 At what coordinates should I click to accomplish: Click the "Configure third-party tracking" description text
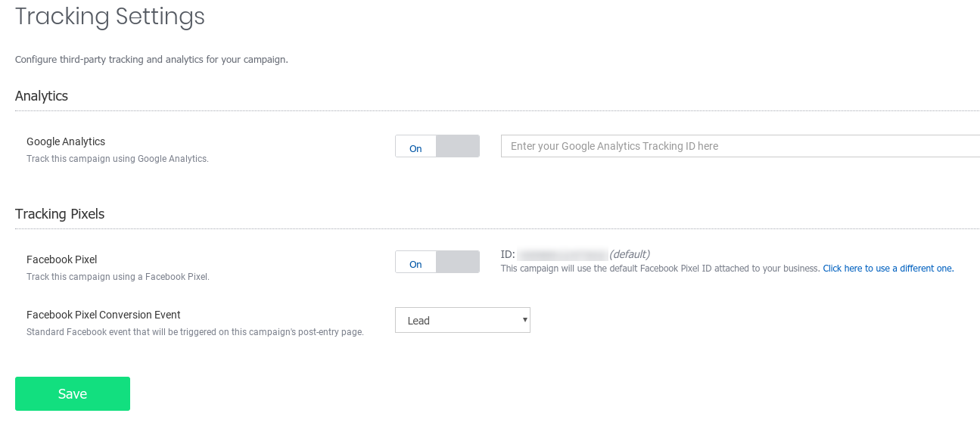(x=151, y=59)
